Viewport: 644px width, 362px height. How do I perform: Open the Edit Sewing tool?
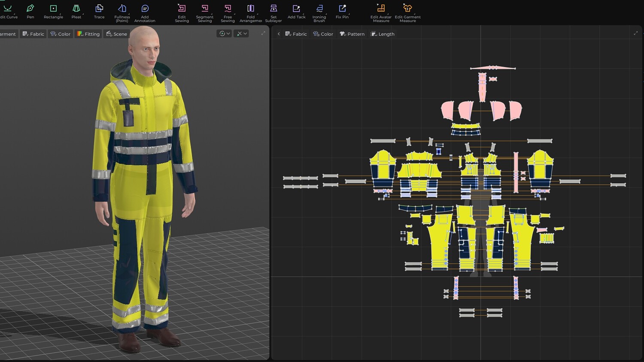[182, 13]
